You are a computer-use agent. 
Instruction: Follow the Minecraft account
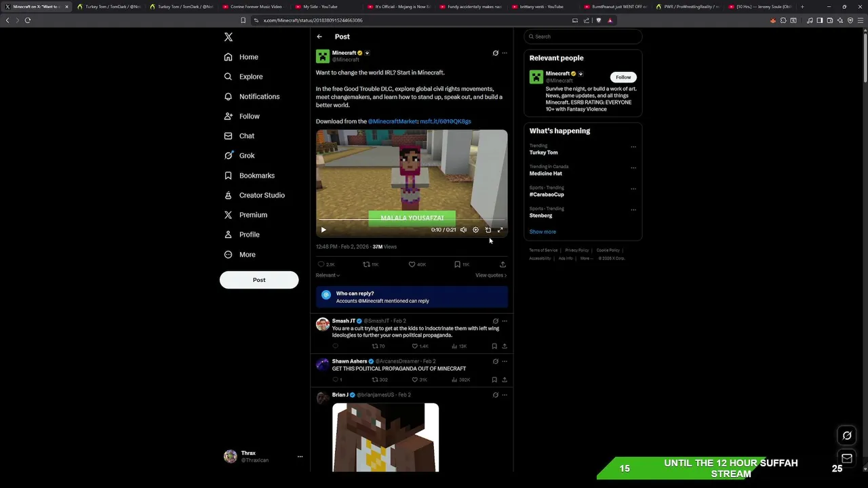tap(623, 77)
